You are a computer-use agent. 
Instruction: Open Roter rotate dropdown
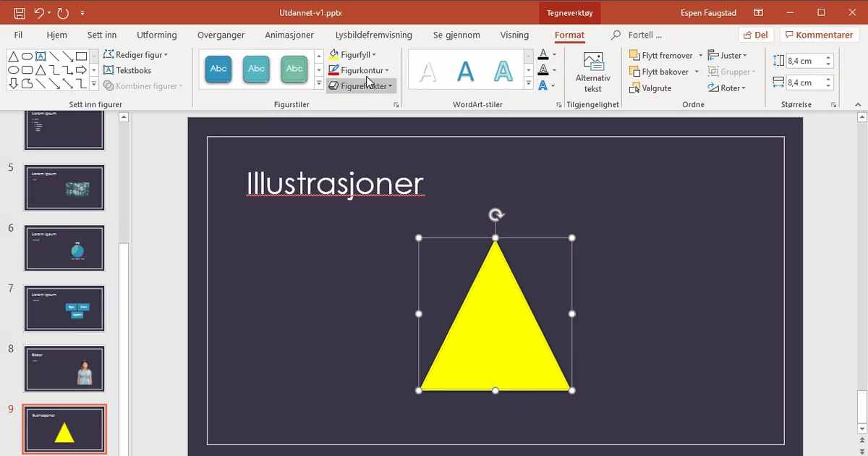727,88
